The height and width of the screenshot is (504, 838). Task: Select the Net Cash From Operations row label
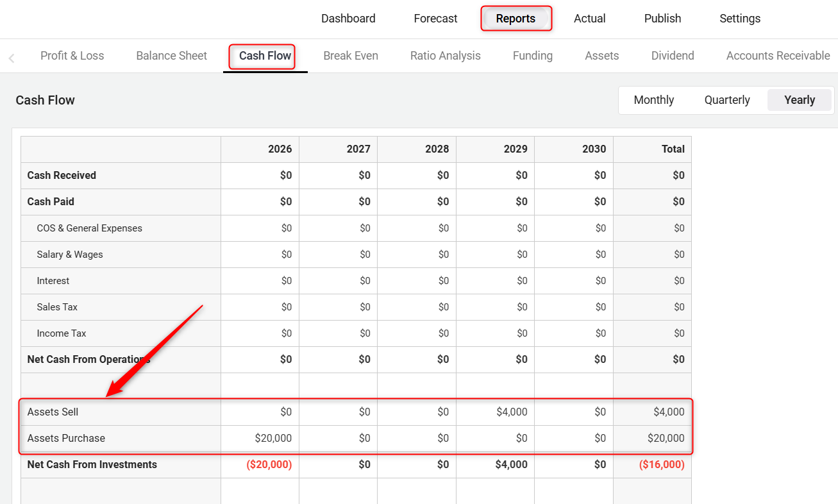pos(88,359)
